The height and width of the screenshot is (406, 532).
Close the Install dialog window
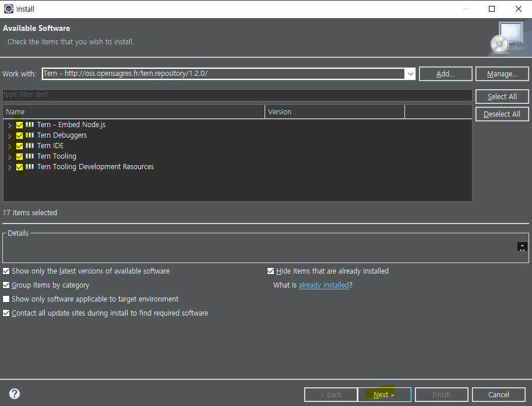(x=519, y=9)
